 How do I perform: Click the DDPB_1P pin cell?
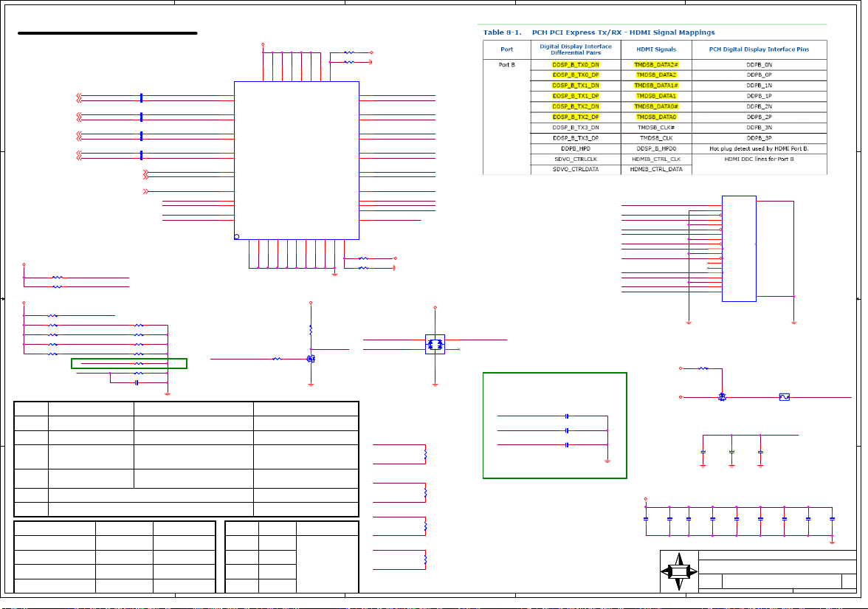pos(759,96)
